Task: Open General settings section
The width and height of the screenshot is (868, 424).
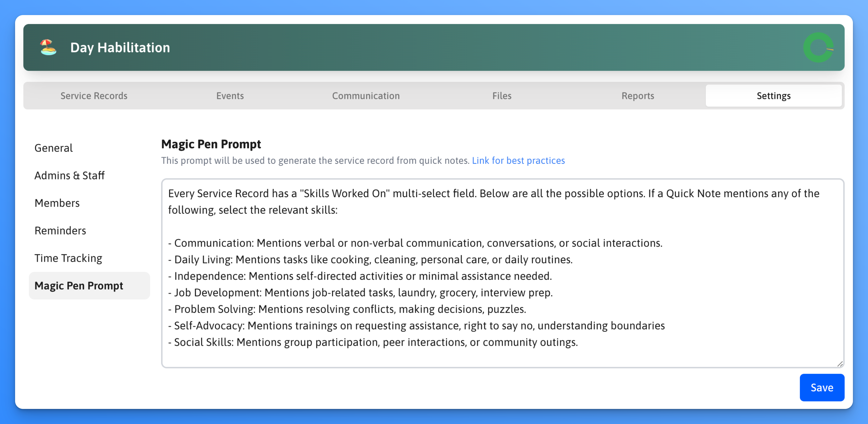Action: pyautogui.click(x=54, y=148)
